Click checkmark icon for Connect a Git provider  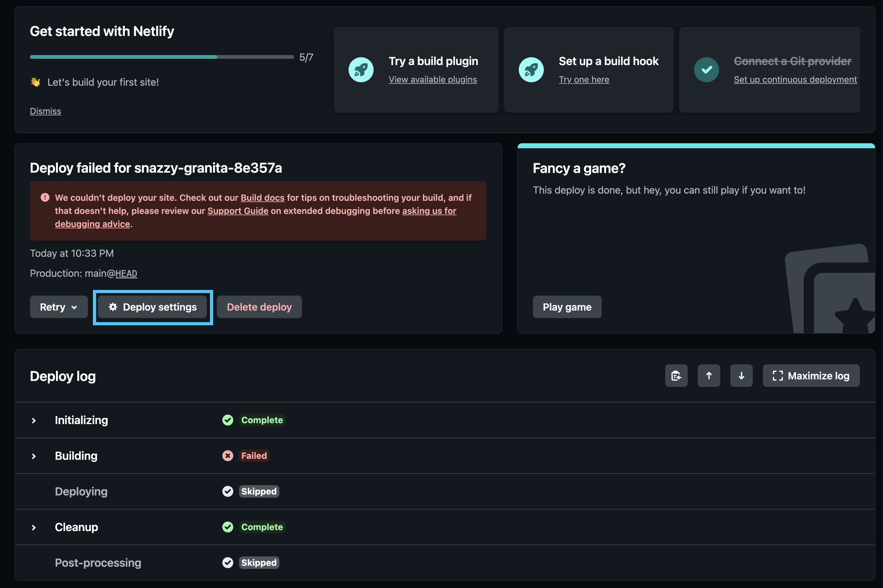pos(706,70)
